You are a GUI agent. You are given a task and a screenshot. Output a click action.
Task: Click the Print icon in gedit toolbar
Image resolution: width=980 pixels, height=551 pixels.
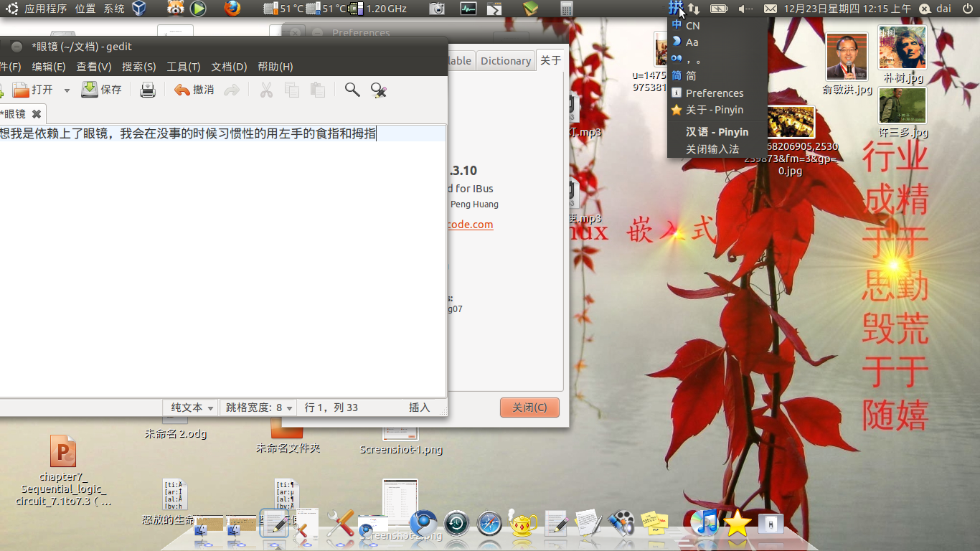coord(147,90)
